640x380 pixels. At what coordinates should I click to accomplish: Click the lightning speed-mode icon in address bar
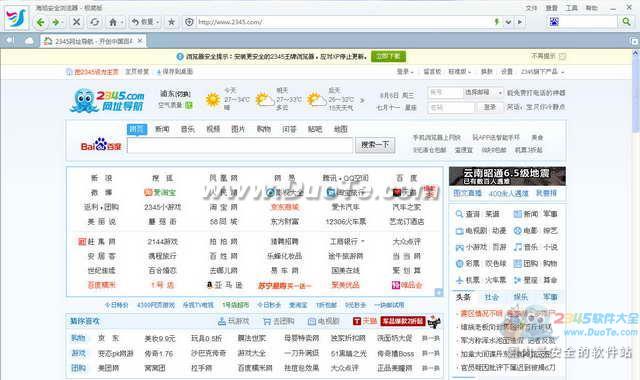497,22
